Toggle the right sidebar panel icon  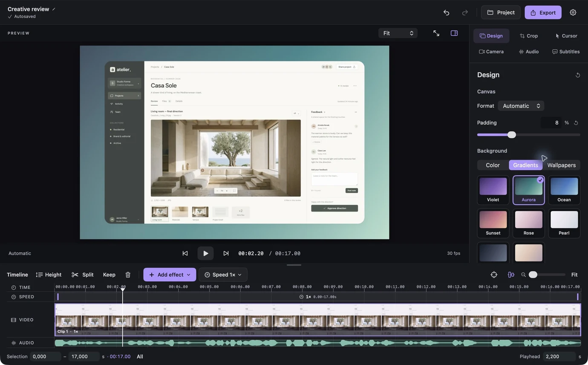click(454, 33)
